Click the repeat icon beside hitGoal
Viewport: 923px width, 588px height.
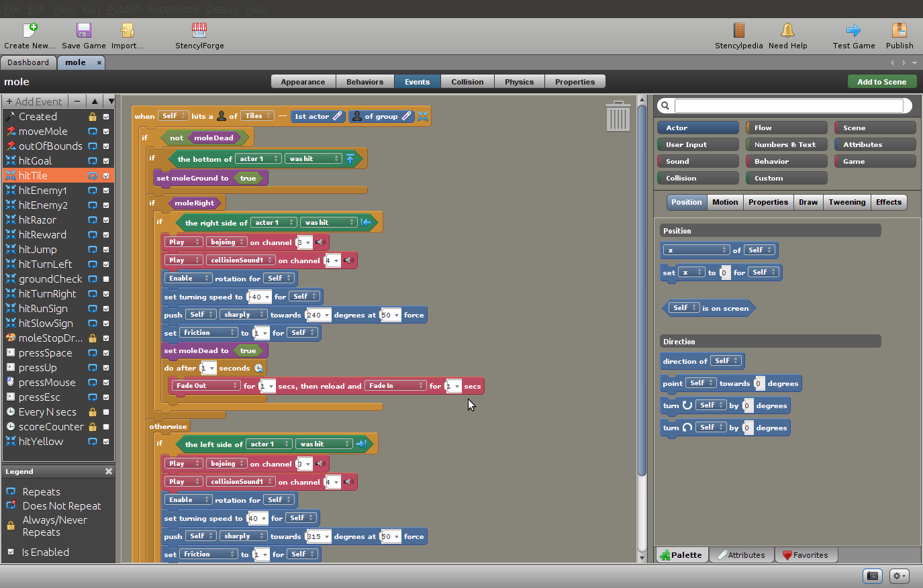(93, 161)
